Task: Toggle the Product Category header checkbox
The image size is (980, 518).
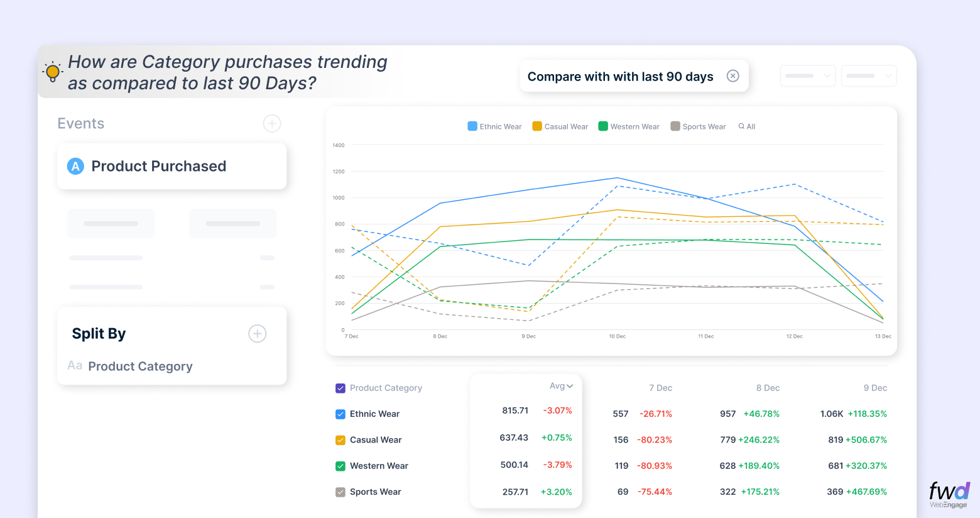Action: (x=340, y=389)
